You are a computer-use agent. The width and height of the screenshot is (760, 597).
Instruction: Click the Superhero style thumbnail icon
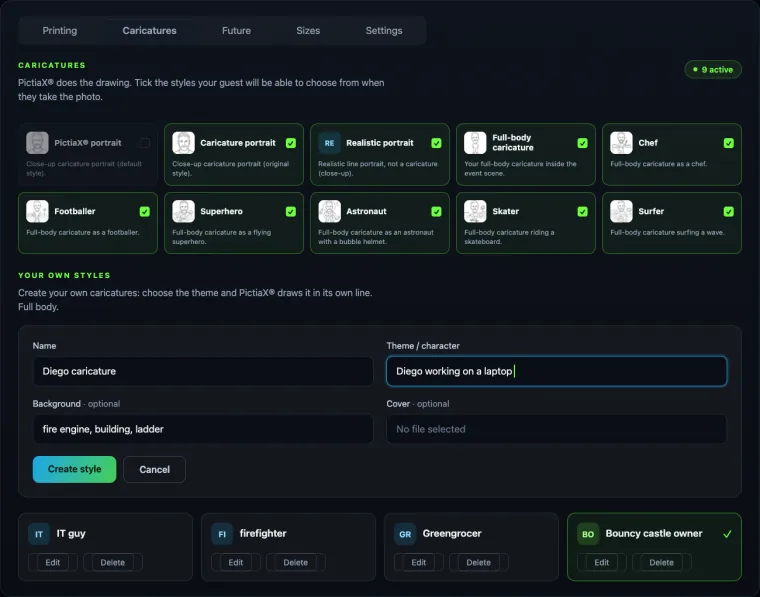pyautogui.click(x=183, y=211)
